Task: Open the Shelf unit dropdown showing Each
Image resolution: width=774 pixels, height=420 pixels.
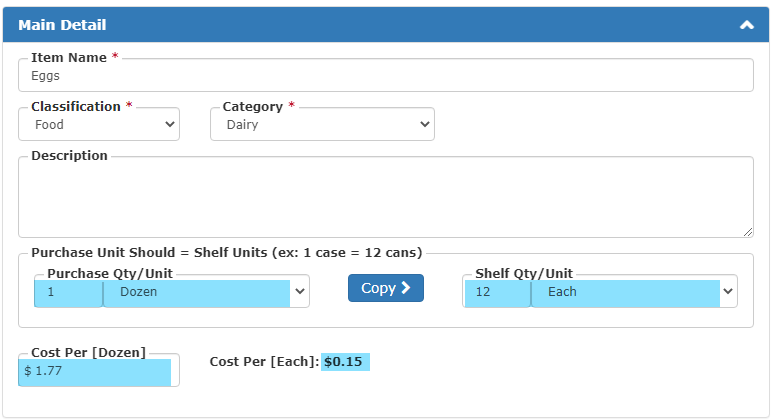Action: [634, 292]
